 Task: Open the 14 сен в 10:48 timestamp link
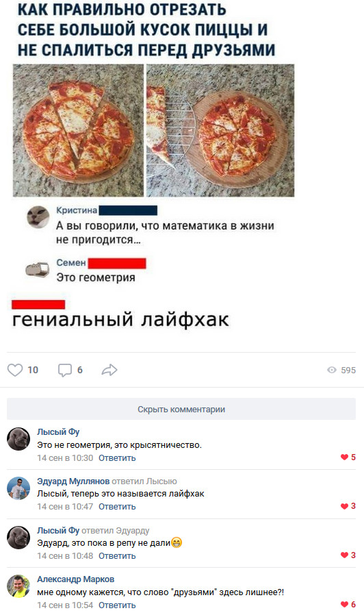coord(65,556)
